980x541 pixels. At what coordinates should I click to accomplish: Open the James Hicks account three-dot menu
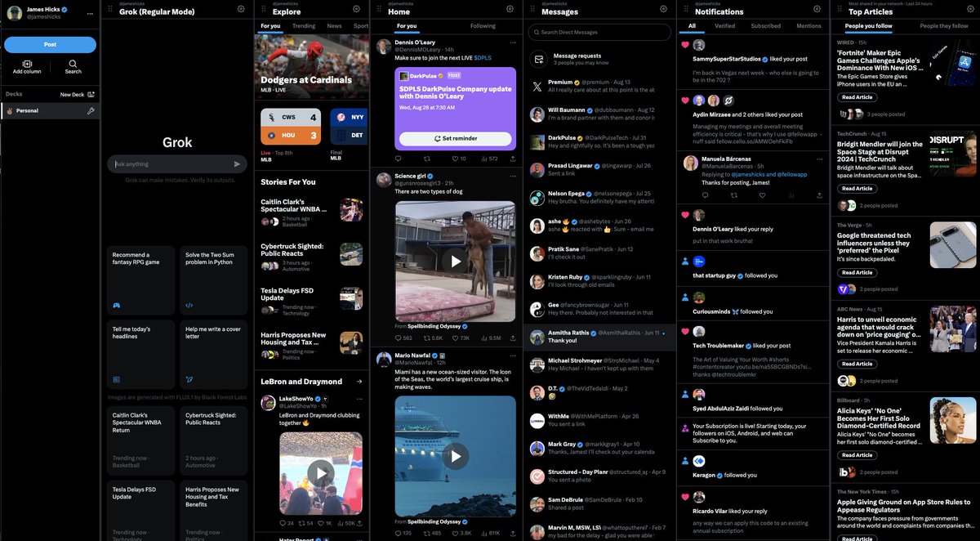(x=91, y=12)
